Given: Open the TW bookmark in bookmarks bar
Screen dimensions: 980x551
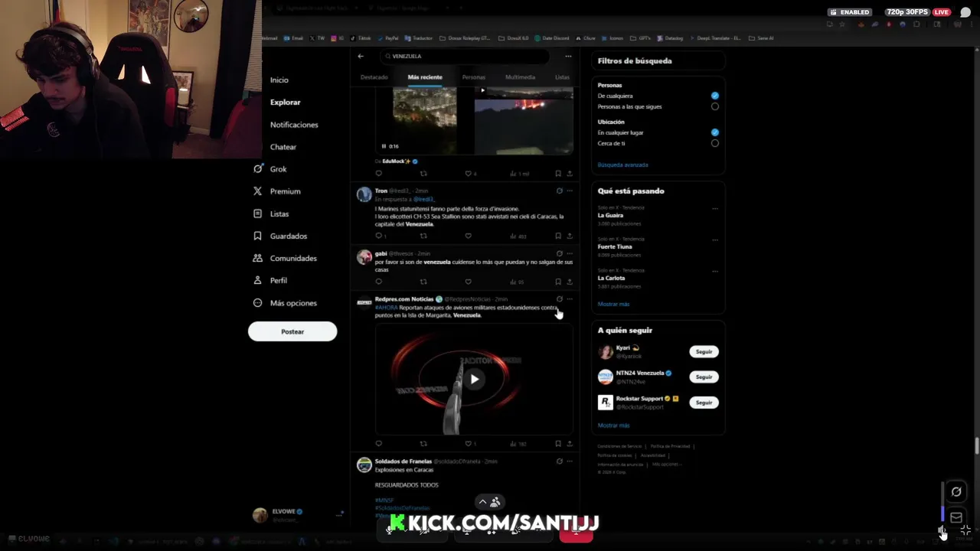Looking at the screenshot, I should coord(318,37).
